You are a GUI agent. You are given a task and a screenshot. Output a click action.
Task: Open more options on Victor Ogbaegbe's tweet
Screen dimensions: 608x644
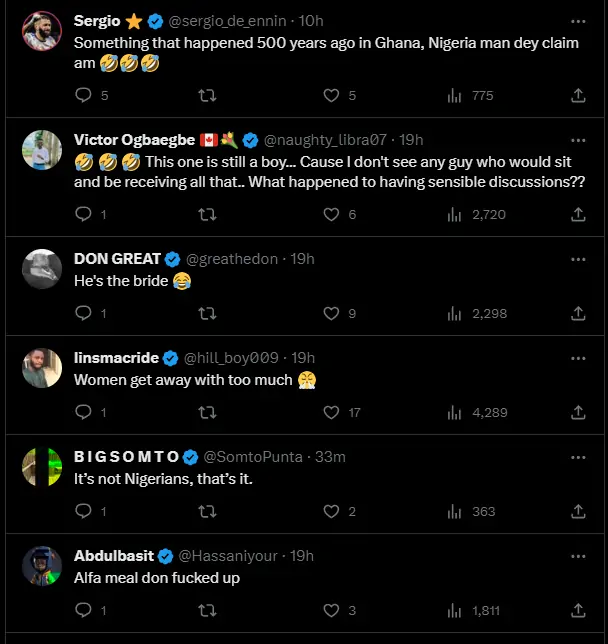point(578,140)
